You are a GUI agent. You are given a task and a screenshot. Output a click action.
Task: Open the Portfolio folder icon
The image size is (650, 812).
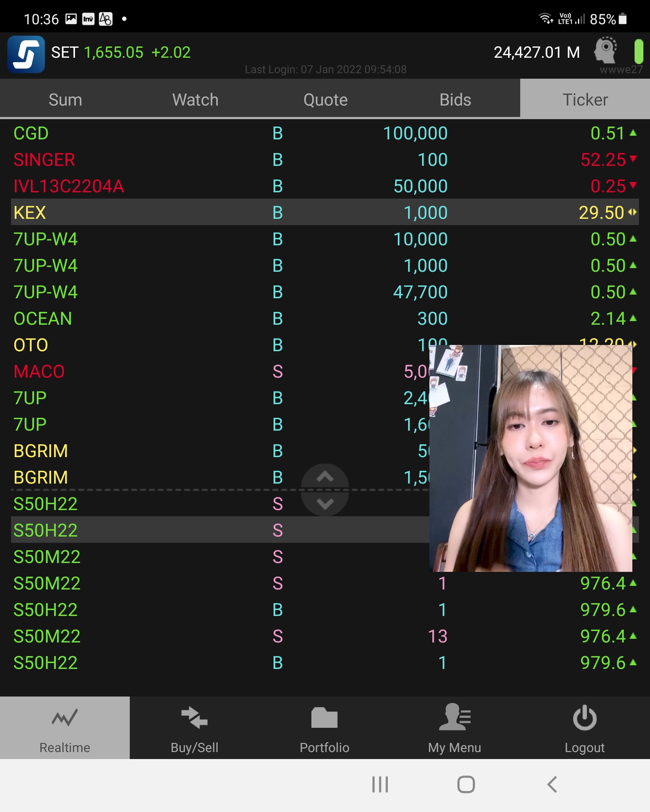[x=324, y=718]
